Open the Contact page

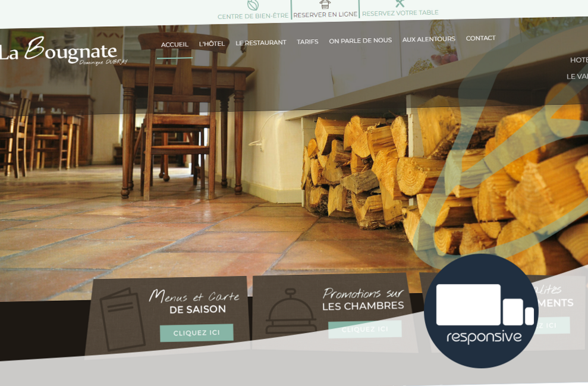coord(480,38)
